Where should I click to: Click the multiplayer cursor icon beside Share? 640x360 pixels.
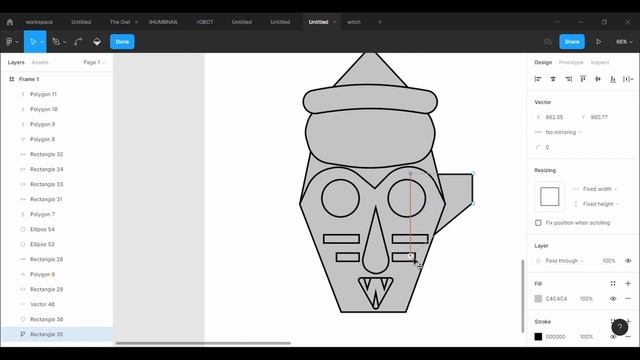click(548, 42)
